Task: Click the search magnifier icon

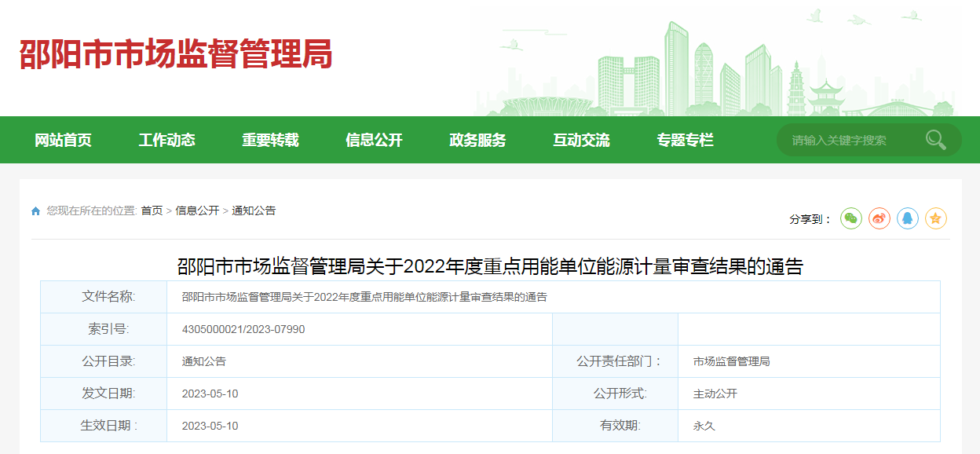Action: (935, 140)
